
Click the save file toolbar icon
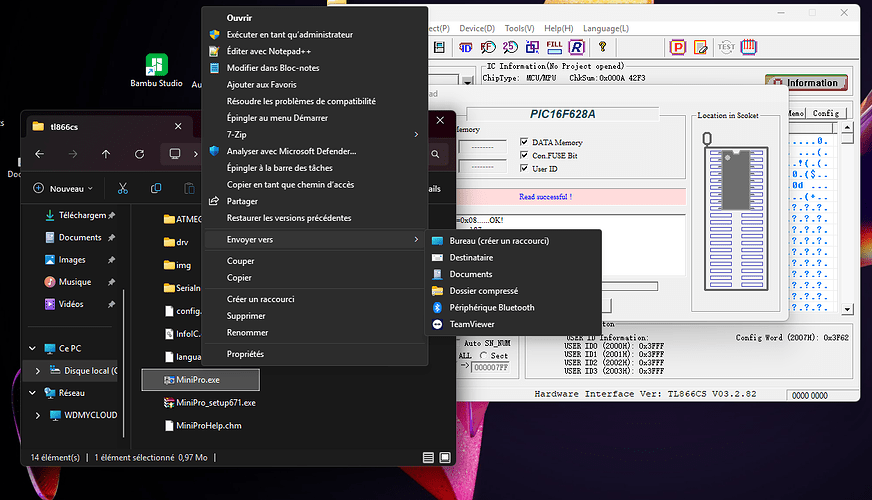tap(439, 47)
